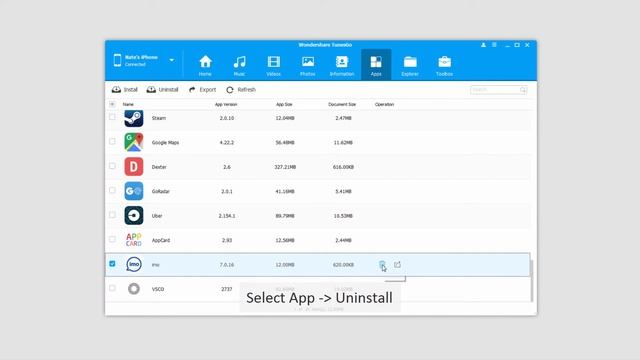
Task: Expand the connected device dropdown arrow
Action: [171, 60]
